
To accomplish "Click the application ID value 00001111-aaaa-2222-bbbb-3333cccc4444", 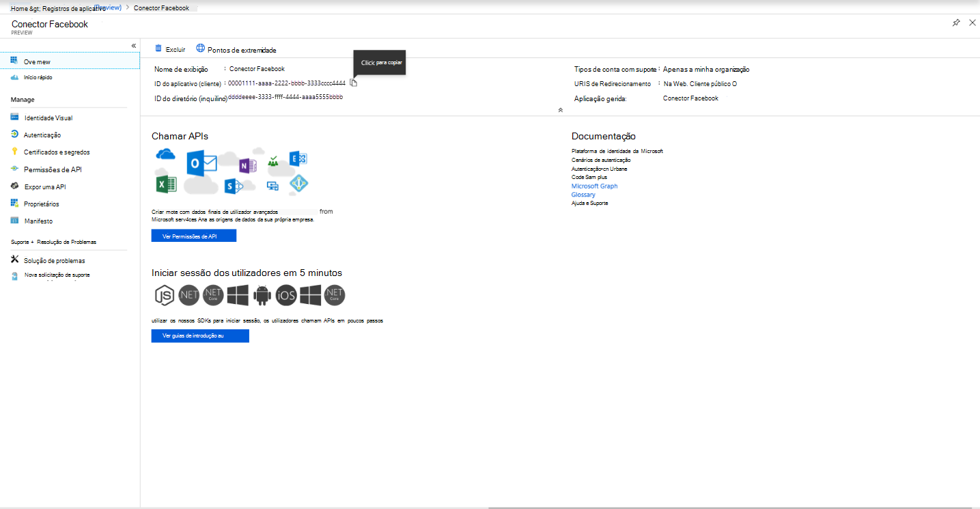I will pyautogui.click(x=287, y=83).
